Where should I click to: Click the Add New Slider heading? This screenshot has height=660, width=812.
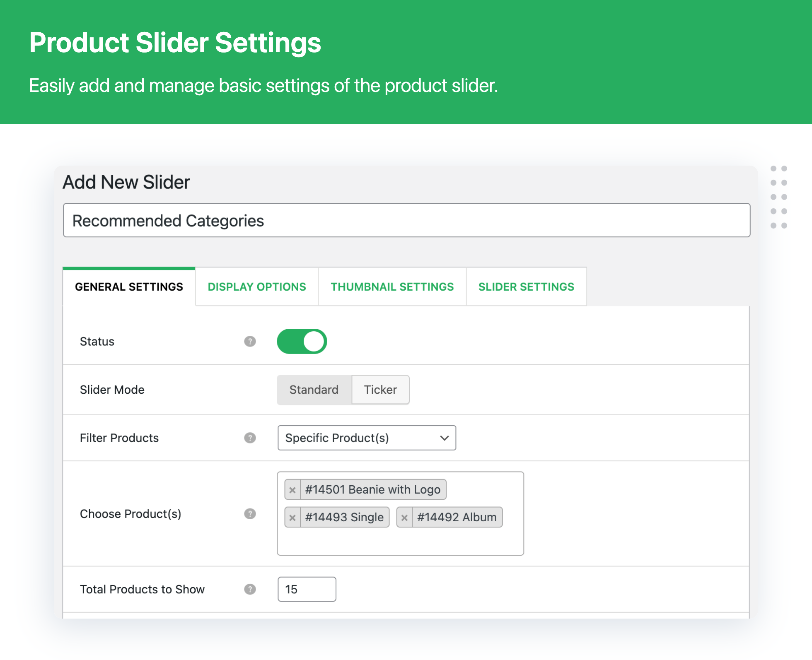(126, 182)
